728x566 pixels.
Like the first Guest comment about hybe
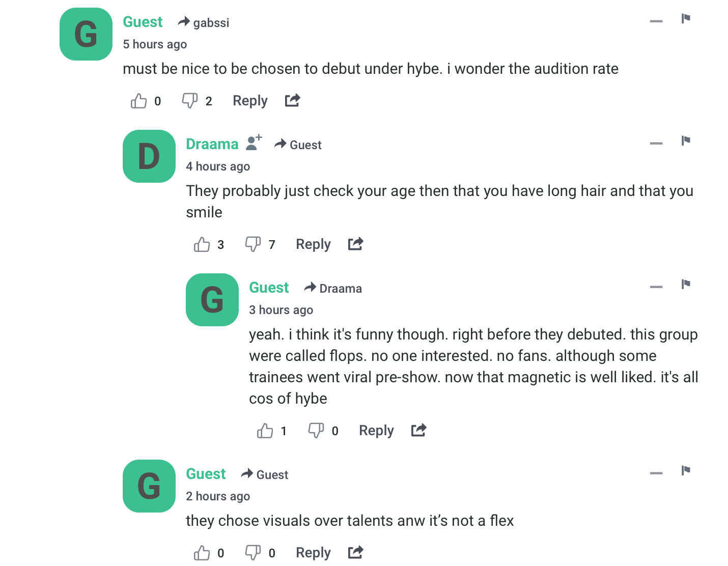coord(138,101)
